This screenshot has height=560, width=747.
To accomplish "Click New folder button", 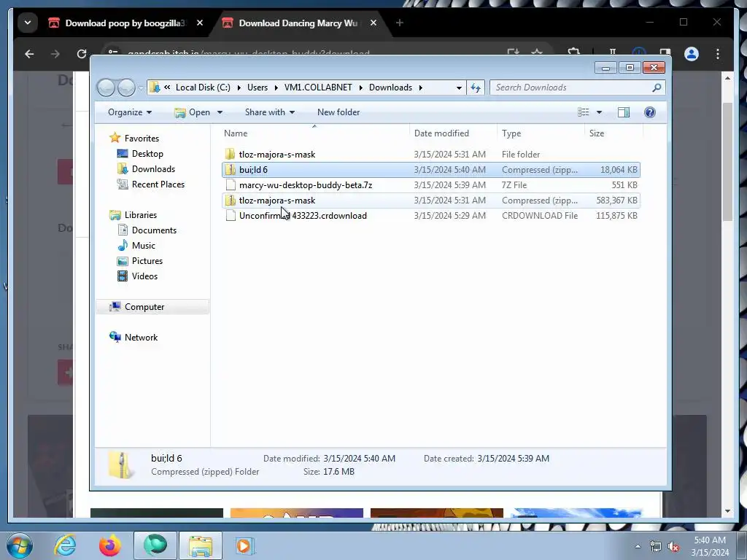I will pyautogui.click(x=338, y=112).
